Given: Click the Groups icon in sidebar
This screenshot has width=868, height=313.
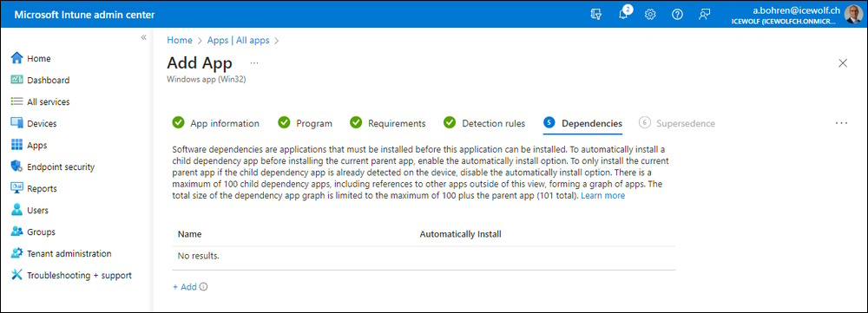Looking at the screenshot, I should (x=16, y=231).
